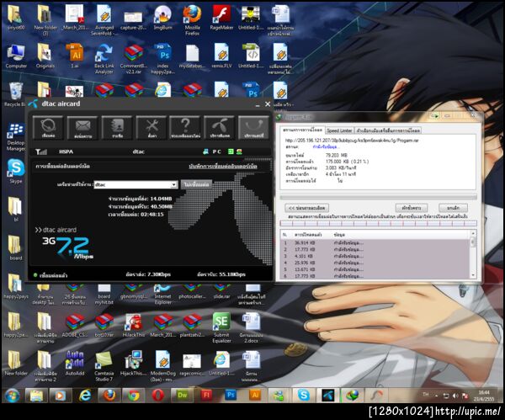Launch the Submit Equalizer desktop shortcut
Image resolution: width=505 pixels, height=420 pixels.
click(x=221, y=327)
